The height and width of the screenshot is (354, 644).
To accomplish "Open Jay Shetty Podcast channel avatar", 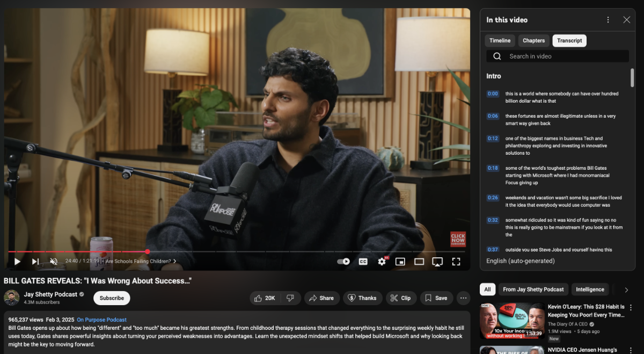I will point(12,298).
